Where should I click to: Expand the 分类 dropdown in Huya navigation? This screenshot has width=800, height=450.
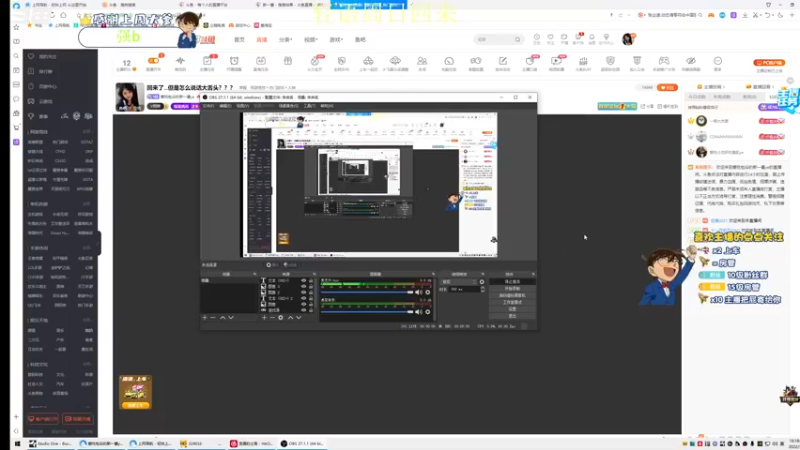[x=286, y=39]
